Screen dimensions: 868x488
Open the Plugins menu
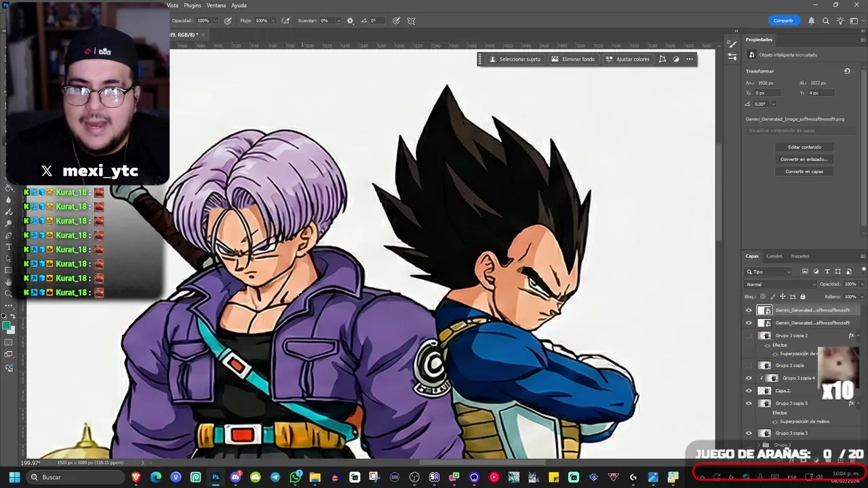[x=193, y=5]
